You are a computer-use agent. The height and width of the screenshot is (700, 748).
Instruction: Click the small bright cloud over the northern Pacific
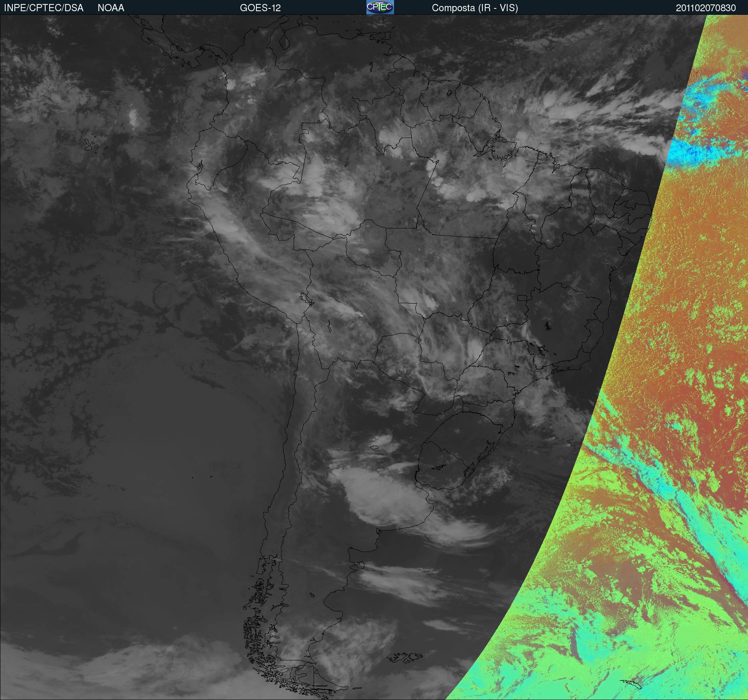click(x=133, y=115)
